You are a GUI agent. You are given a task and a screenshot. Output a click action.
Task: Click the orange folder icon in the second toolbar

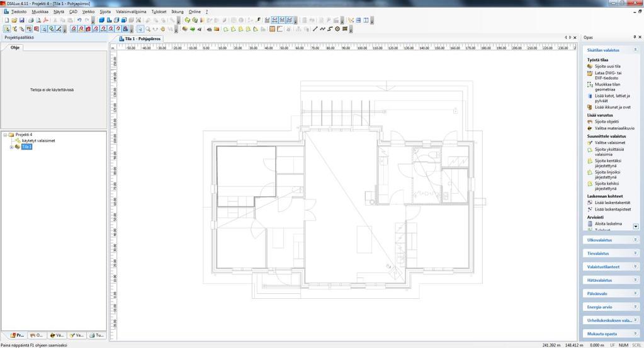(217, 29)
